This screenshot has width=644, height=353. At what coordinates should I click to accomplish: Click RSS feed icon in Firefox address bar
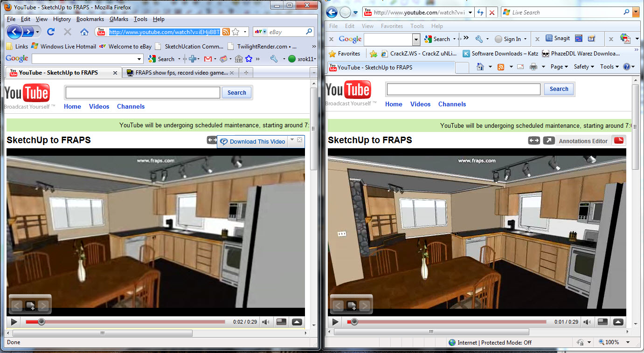point(226,32)
